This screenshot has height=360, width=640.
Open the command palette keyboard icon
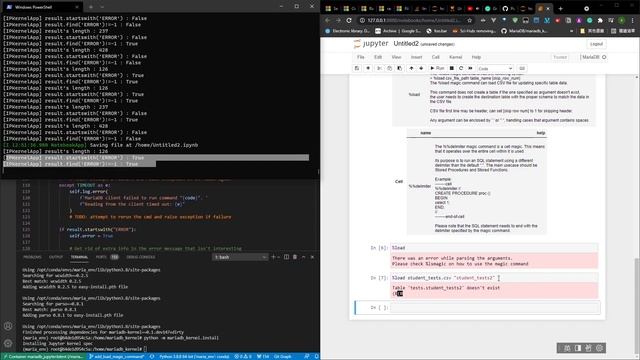pyautogui.click(x=522, y=68)
